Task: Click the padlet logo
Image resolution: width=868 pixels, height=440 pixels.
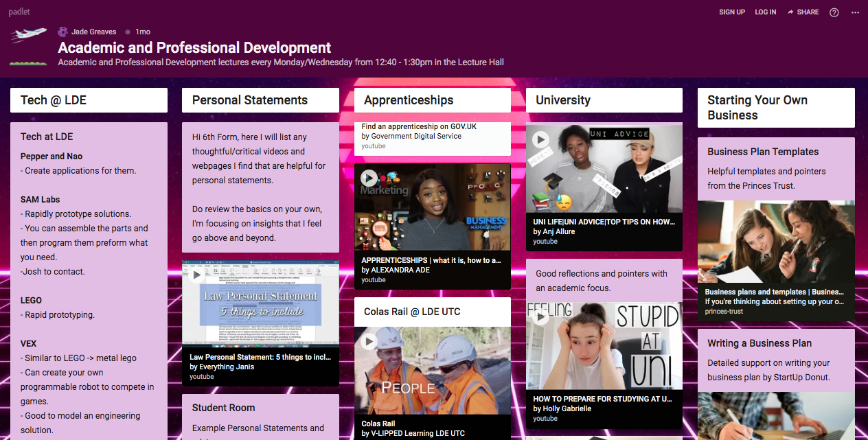Action: [19, 12]
